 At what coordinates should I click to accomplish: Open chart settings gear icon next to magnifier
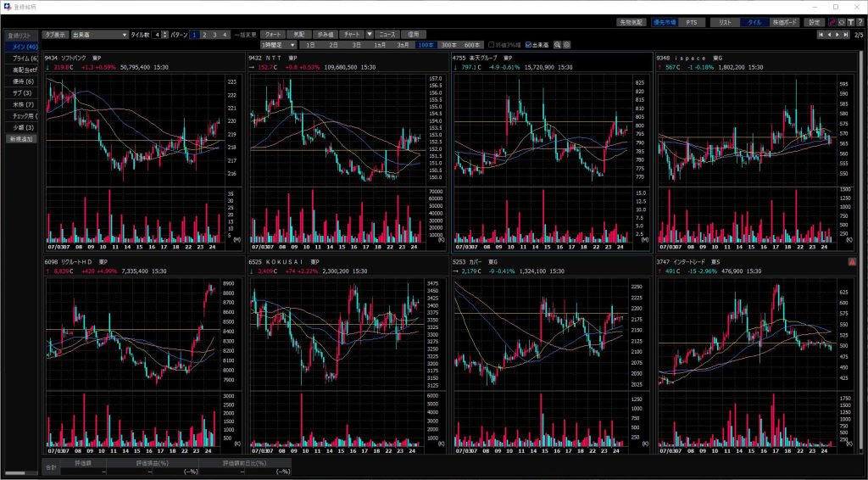[567, 44]
